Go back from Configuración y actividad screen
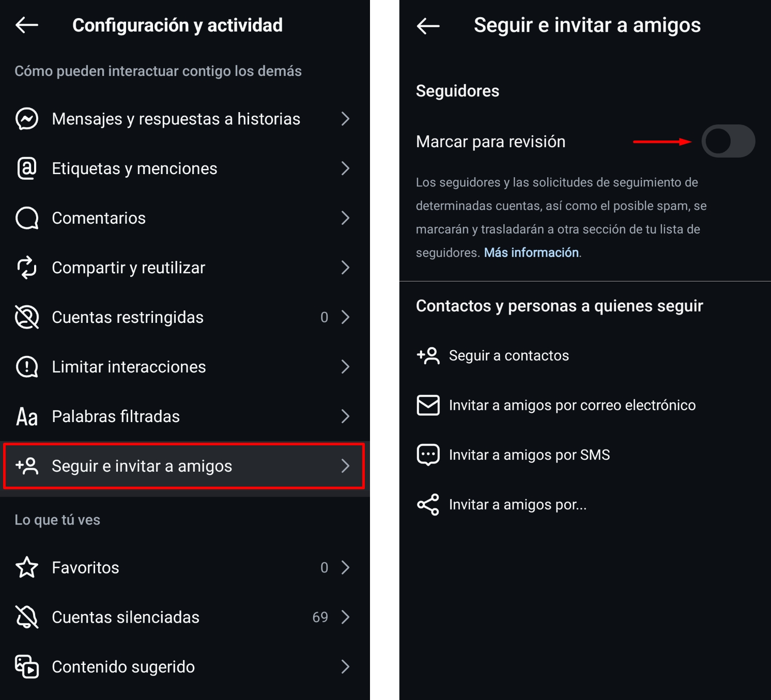 click(x=27, y=25)
